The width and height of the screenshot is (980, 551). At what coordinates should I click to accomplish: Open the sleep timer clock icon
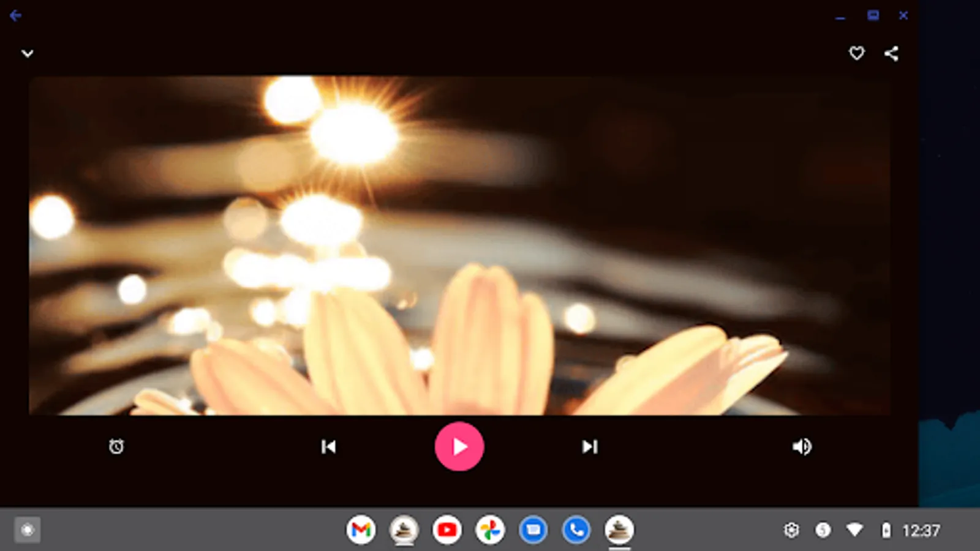coord(116,447)
